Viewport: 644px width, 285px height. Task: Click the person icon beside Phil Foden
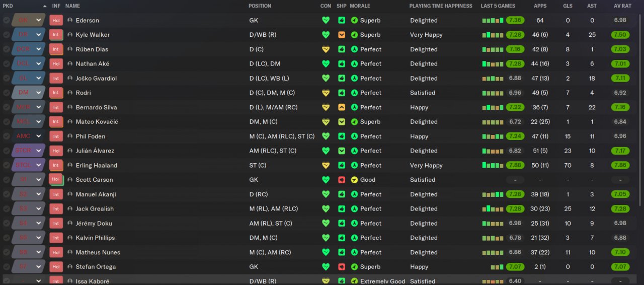point(70,136)
